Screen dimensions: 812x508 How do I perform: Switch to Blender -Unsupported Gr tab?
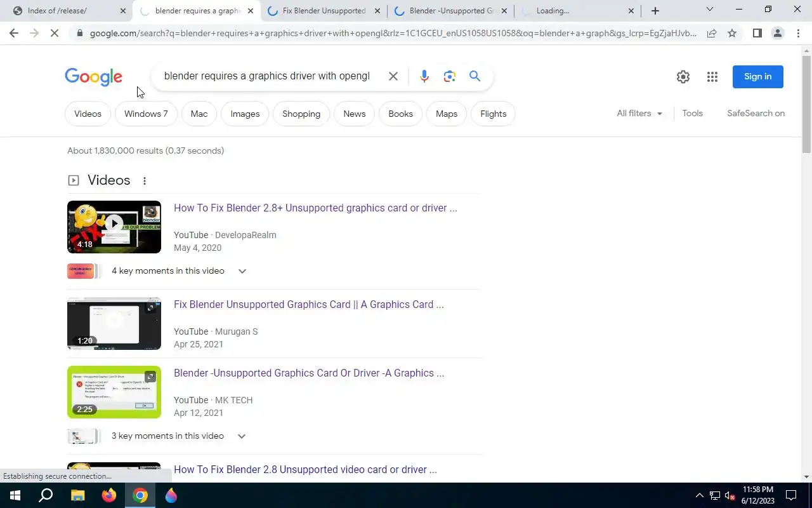(x=451, y=11)
